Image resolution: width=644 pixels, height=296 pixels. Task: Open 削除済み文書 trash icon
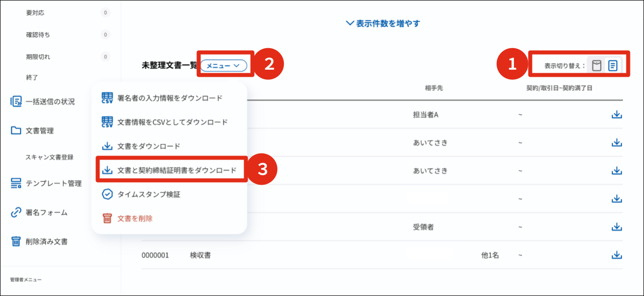(x=16, y=242)
